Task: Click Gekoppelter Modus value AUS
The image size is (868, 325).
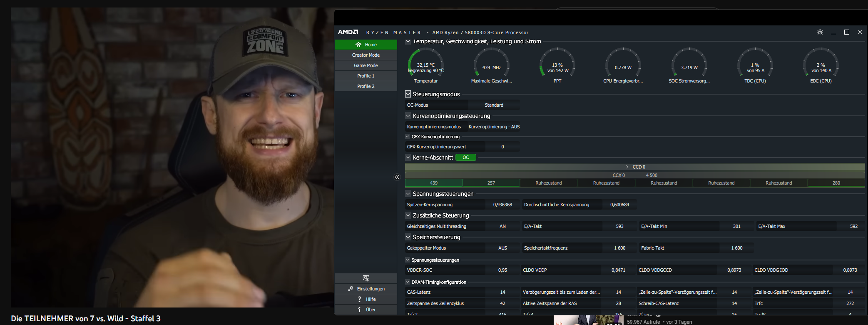Action: coord(502,248)
